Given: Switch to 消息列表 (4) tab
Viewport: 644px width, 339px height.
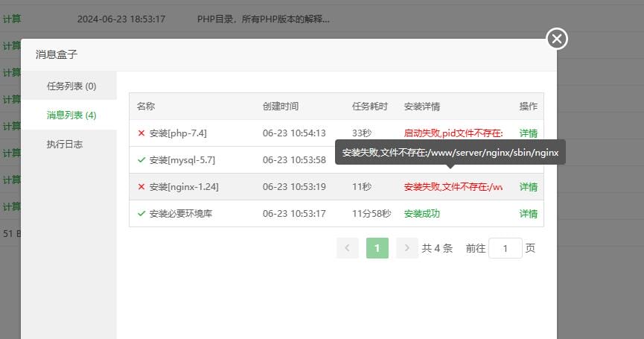Looking at the screenshot, I should tap(71, 115).
